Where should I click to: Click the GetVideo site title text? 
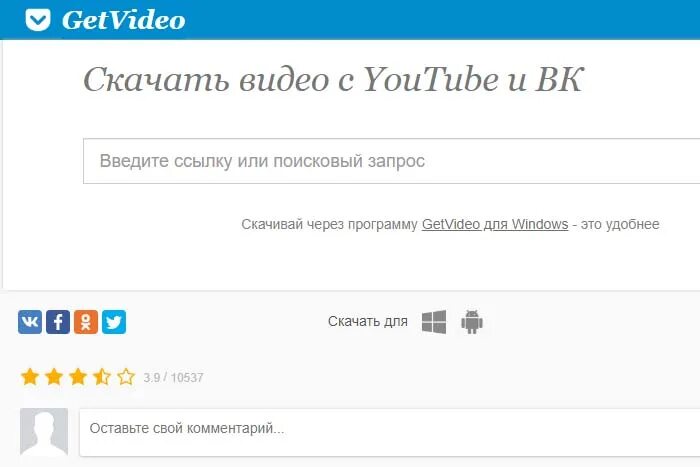[124, 20]
